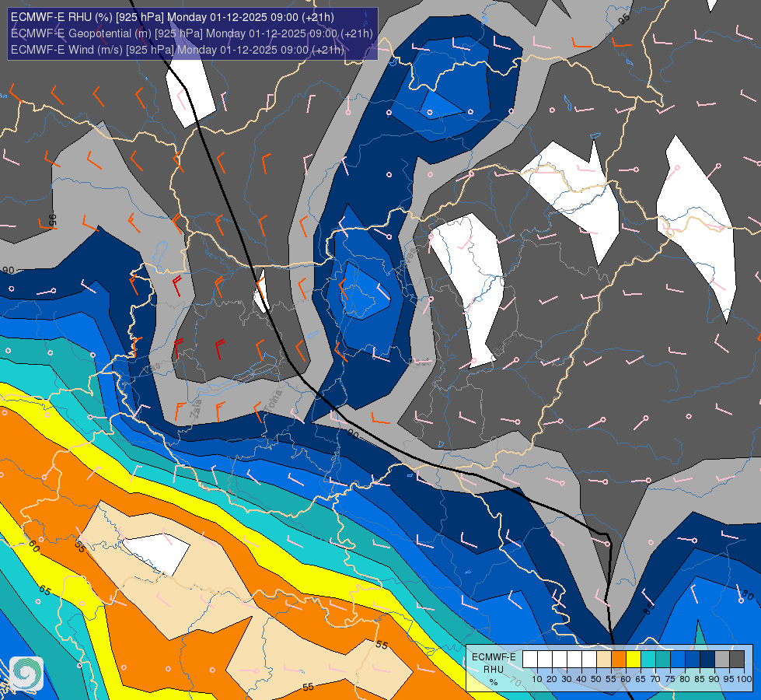Pick the light grey 90–95 legend swatch
761x700 pixels.
pos(722,660)
